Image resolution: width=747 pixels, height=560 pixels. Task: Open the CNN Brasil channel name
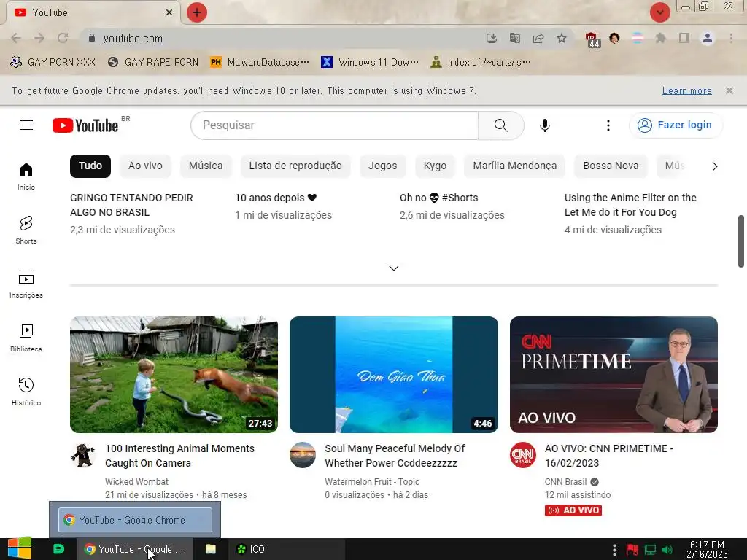pos(565,481)
